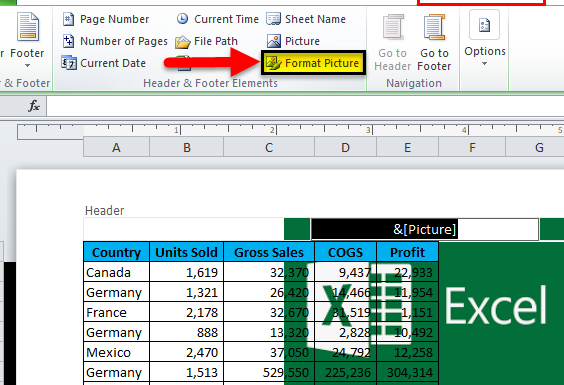
Task: Select the Canada cell
Action: [x=116, y=272]
